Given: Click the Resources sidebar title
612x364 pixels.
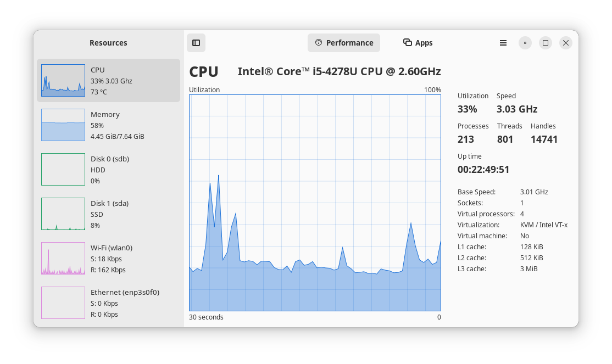Looking at the screenshot, I should coord(109,43).
